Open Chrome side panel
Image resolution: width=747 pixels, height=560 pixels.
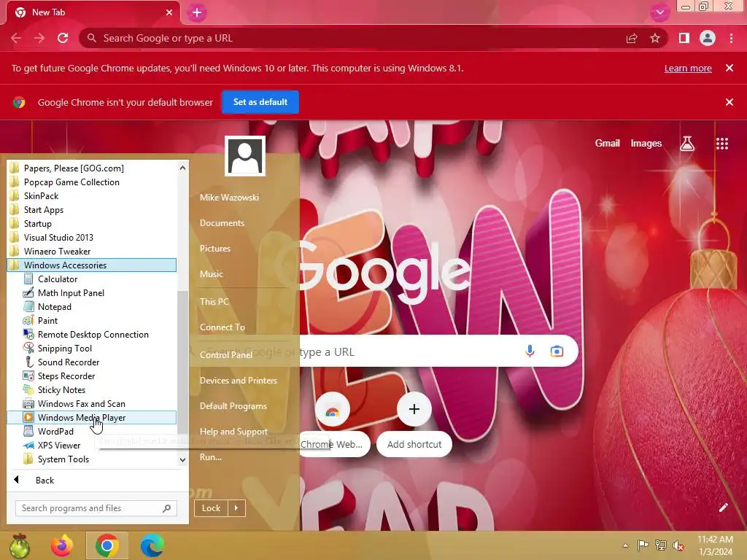tap(684, 38)
